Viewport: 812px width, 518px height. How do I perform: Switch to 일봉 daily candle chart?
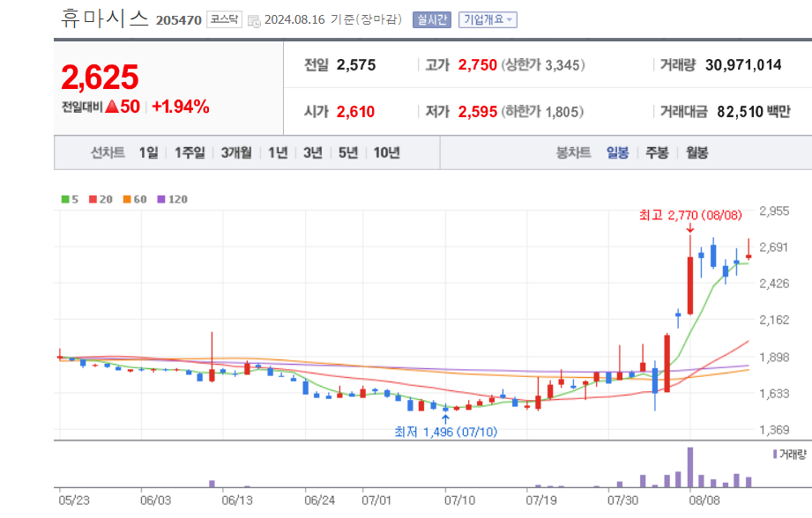point(617,152)
